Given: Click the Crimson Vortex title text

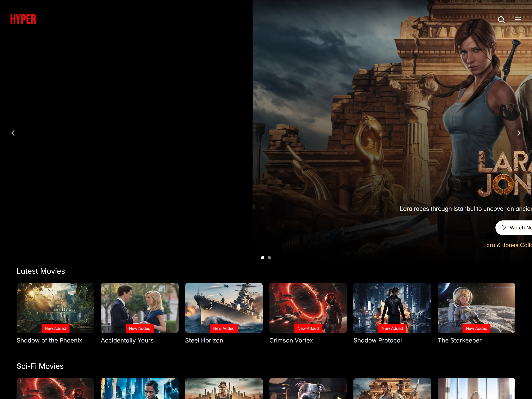Looking at the screenshot, I should pyautogui.click(x=291, y=340).
